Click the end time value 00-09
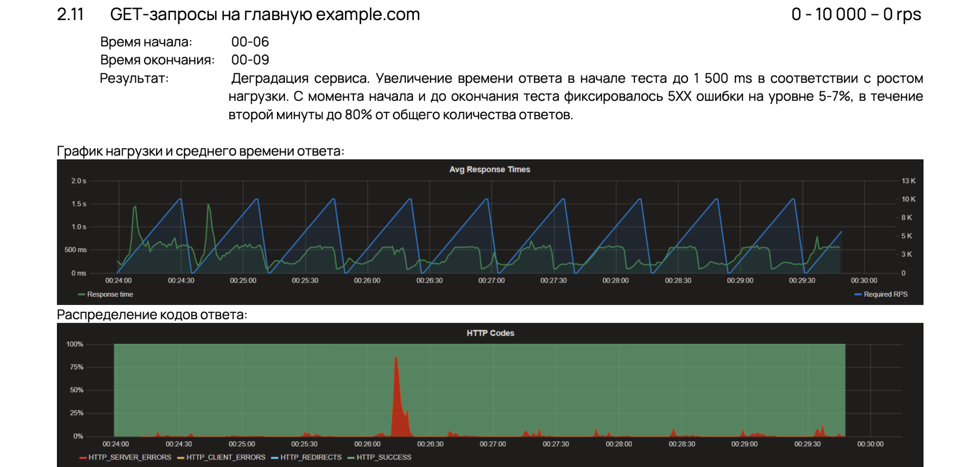 point(250,60)
